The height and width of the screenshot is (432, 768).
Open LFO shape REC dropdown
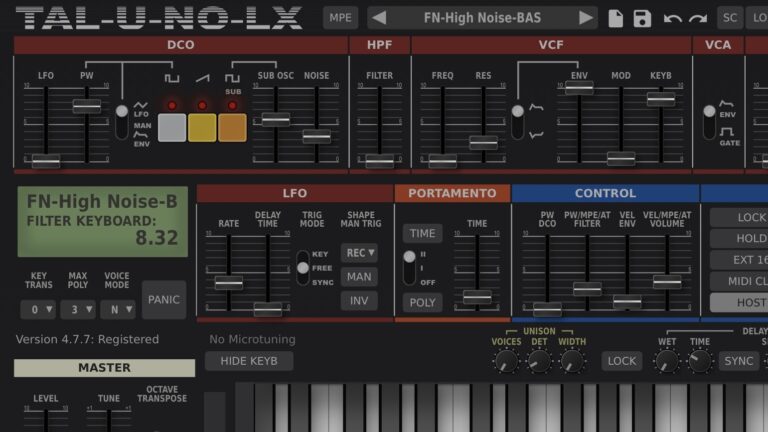tap(359, 253)
